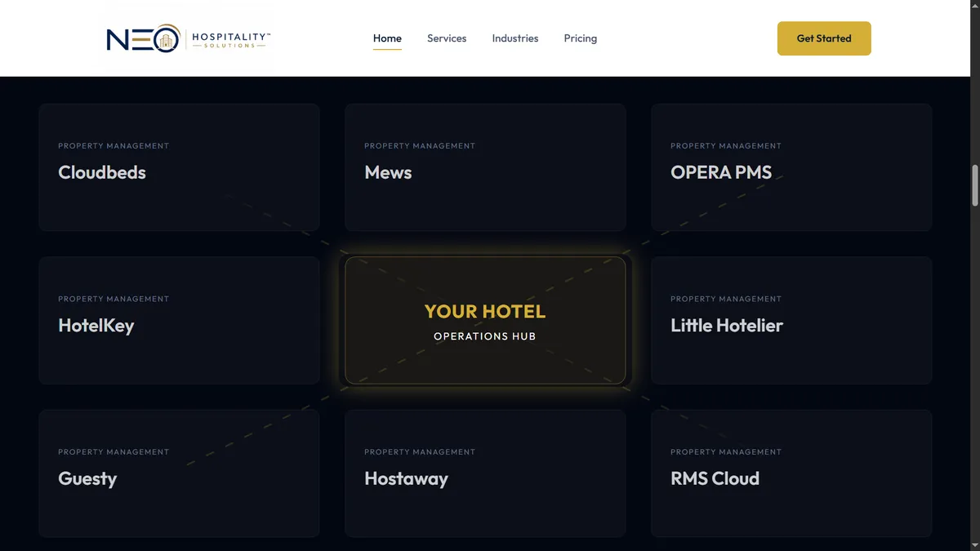Open the Pricing page link

(x=581, y=38)
